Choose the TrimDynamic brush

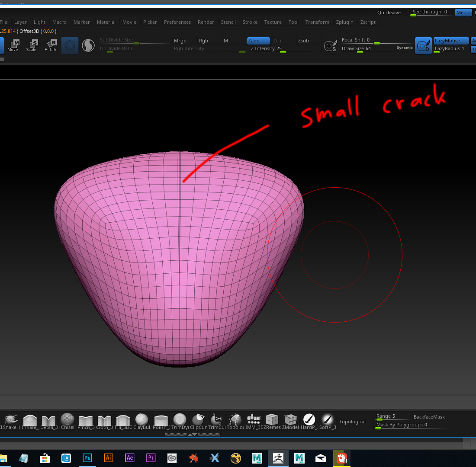click(180, 422)
